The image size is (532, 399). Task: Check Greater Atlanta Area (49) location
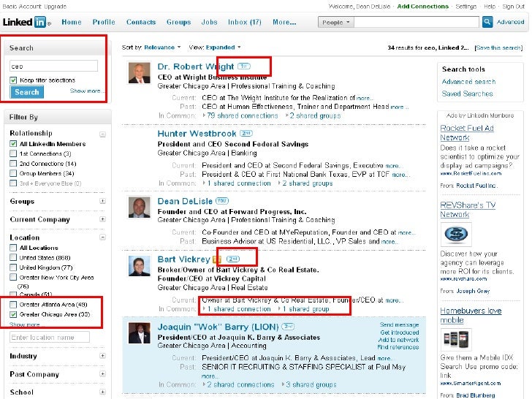point(13,304)
